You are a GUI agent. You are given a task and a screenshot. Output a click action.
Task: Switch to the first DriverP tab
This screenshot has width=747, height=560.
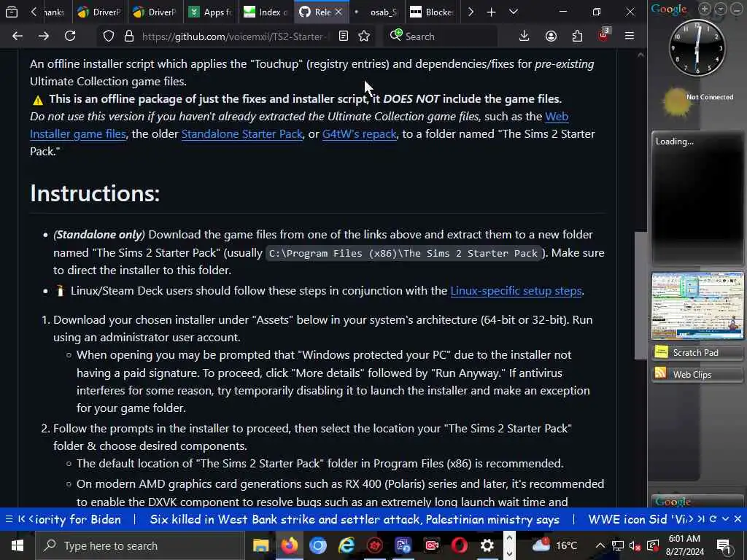click(99, 12)
